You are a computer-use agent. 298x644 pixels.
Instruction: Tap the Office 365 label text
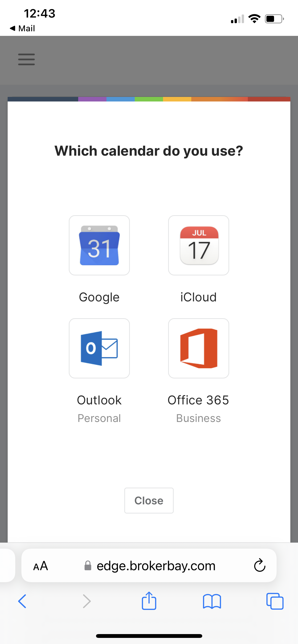coord(198,400)
